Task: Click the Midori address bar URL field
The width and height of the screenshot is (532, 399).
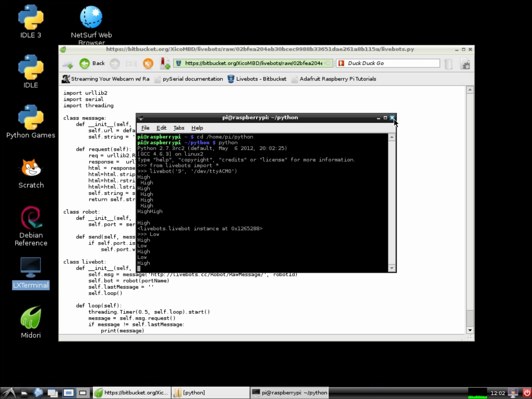Action: tap(254, 63)
